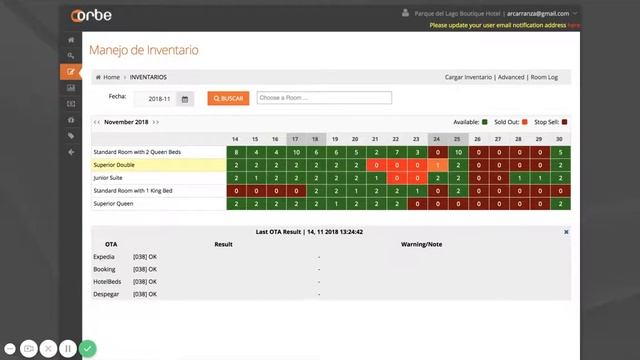Click day 24 column header

click(x=437, y=139)
